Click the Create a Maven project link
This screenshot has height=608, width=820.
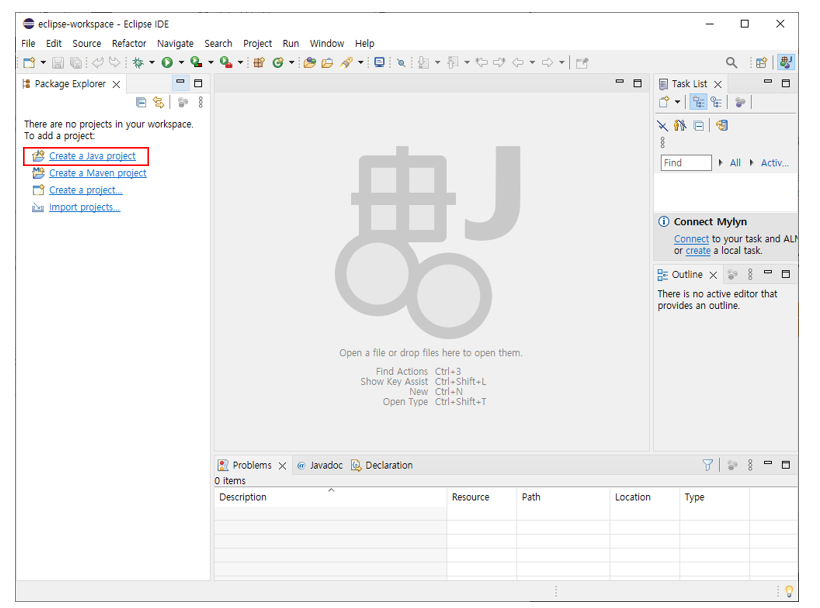(98, 173)
